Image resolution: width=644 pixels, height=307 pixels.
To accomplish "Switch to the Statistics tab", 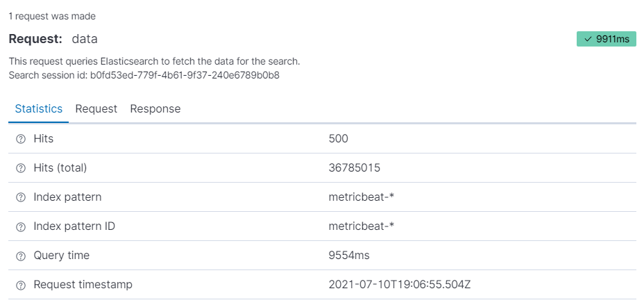I will tap(39, 109).
